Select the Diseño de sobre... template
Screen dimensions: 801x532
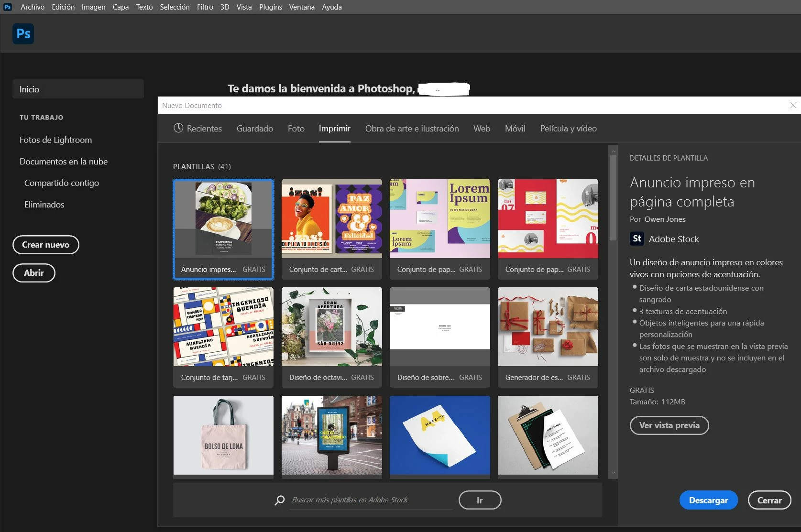click(439, 337)
